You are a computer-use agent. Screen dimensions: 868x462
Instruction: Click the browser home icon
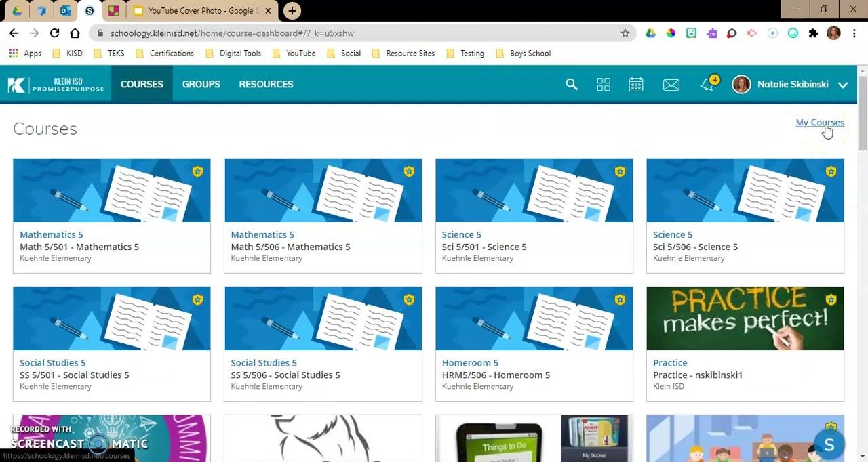[x=75, y=33]
